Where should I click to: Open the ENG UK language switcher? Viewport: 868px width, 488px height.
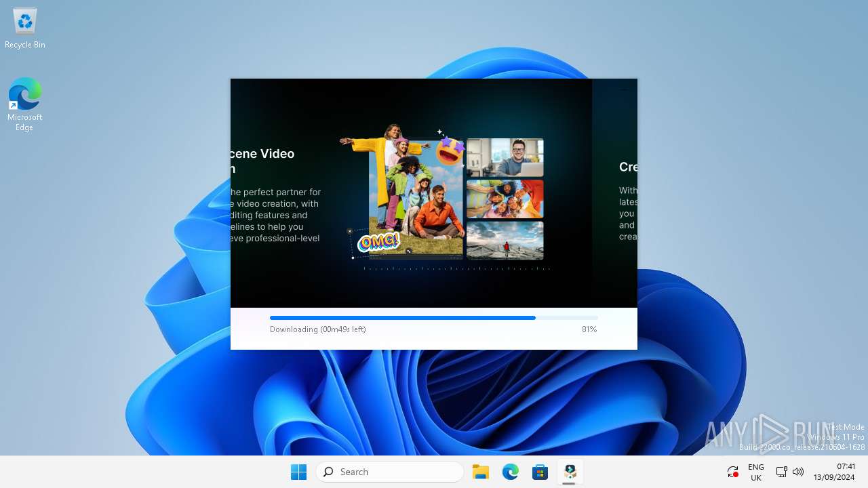click(756, 472)
